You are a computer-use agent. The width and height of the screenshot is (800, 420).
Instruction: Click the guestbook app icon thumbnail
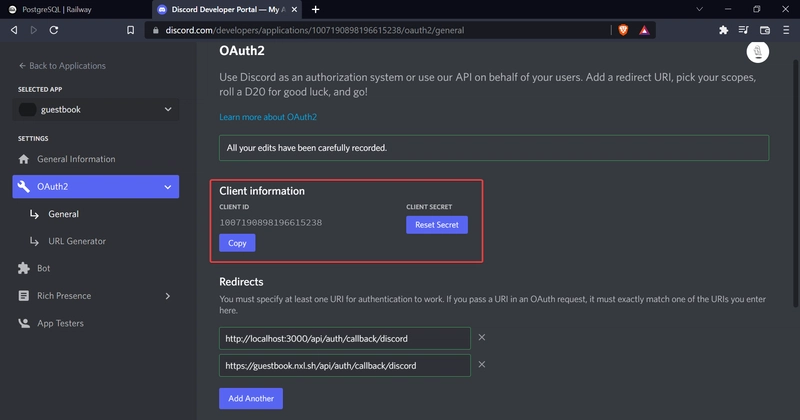point(27,109)
